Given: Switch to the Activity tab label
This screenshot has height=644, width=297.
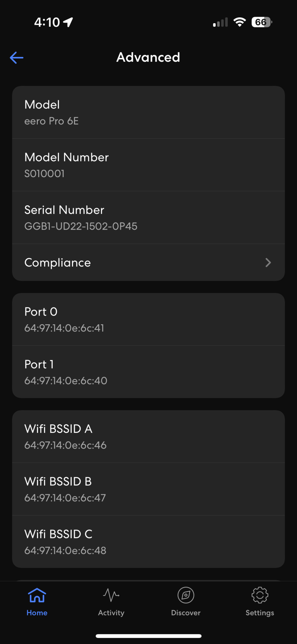Looking at the screenshot, I should point(111,613).
